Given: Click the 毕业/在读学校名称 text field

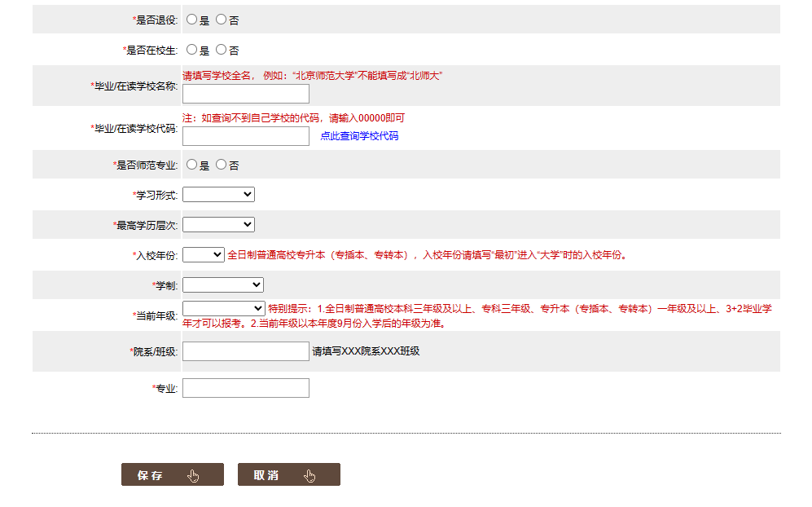Looking at the screenshot, I should pyautogui.click(x=245, y=94).
